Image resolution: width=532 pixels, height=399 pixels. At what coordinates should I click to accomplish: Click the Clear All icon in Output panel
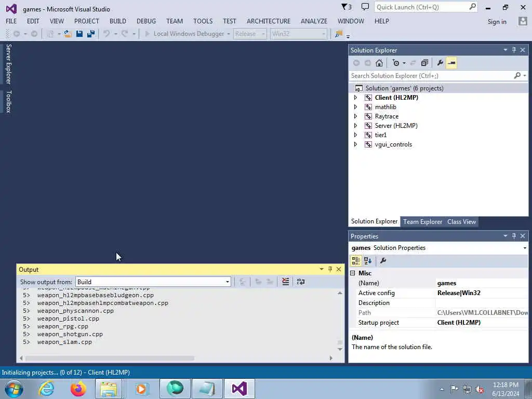285,282
